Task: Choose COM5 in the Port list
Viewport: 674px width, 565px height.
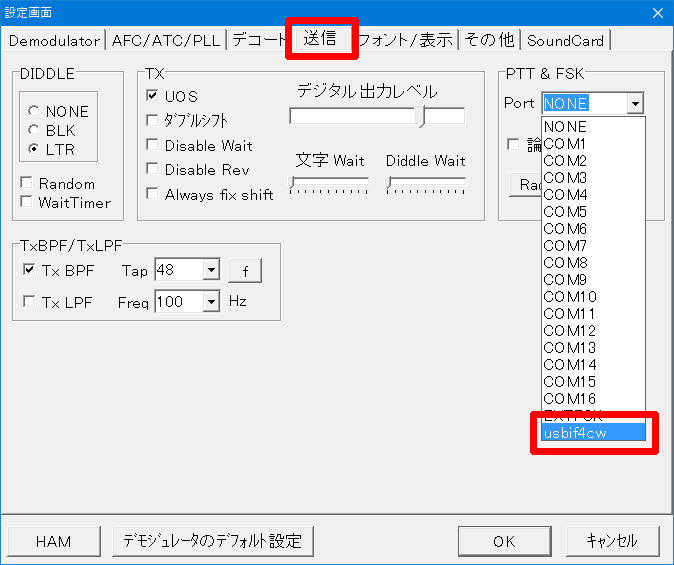Action: click(x=593, y=212)
